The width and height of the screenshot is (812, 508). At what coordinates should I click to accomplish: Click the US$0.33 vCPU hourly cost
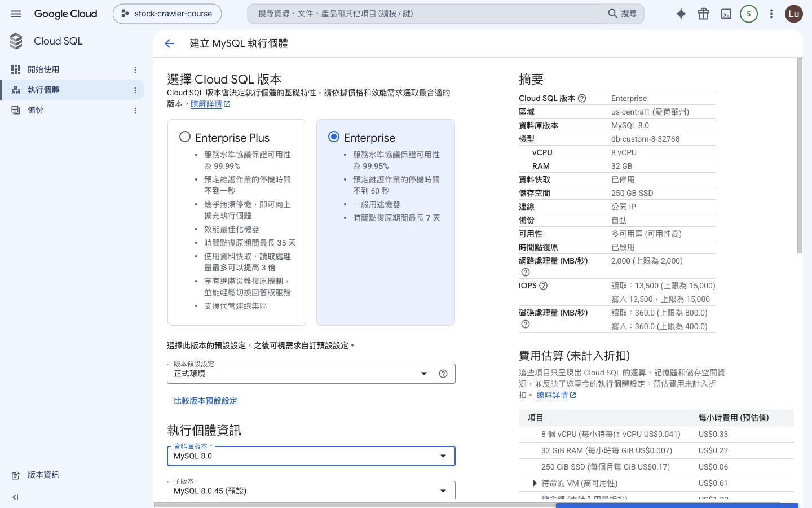coord(713,434)
